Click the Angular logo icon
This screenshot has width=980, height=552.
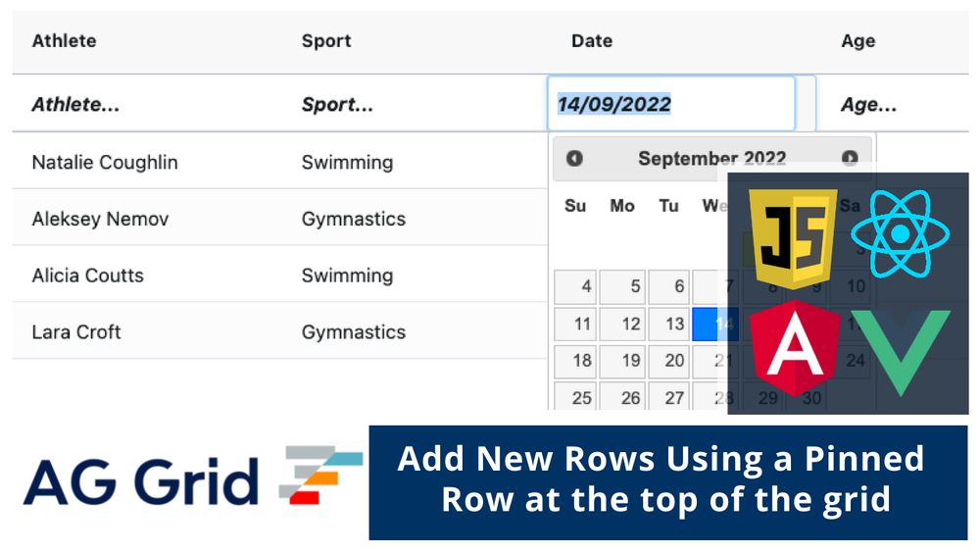[x=791, y=350]
